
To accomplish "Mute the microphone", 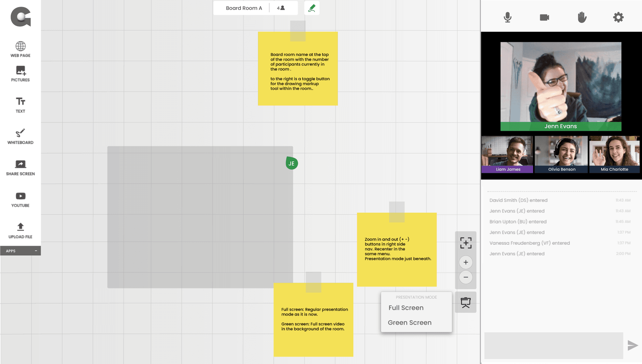I will [x=507, y=17].
